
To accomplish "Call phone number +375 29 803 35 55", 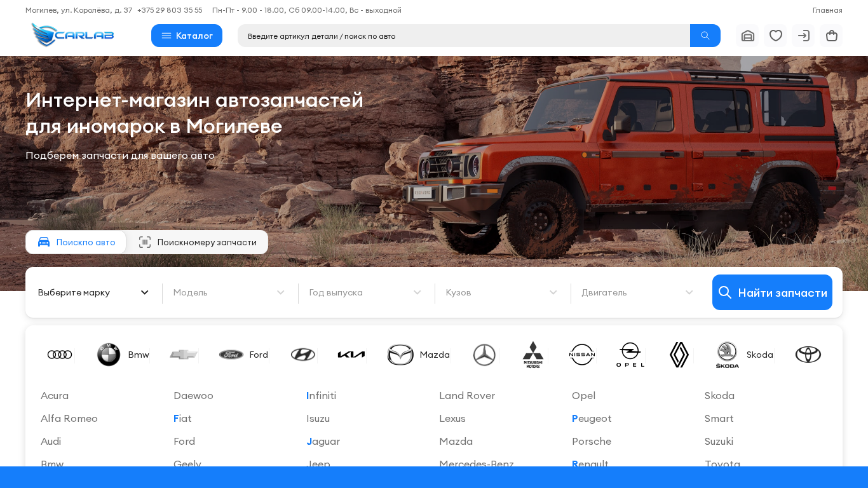I will coord(170,10).
